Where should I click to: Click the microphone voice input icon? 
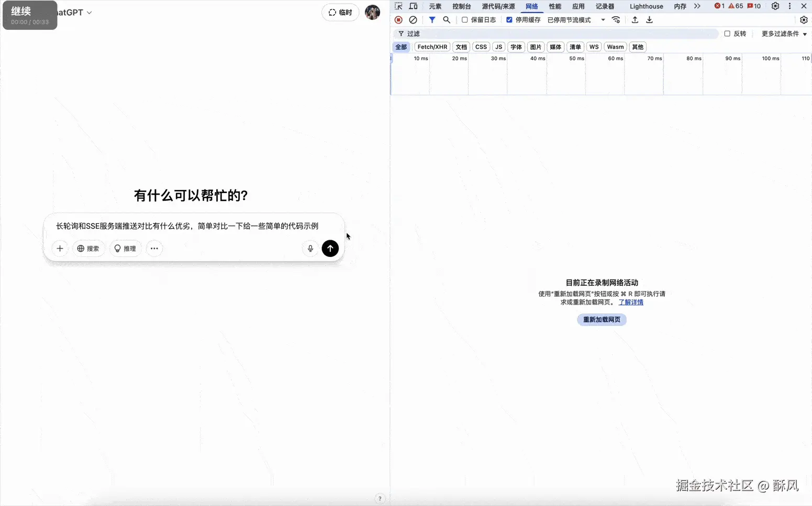(x=310, y=249)
